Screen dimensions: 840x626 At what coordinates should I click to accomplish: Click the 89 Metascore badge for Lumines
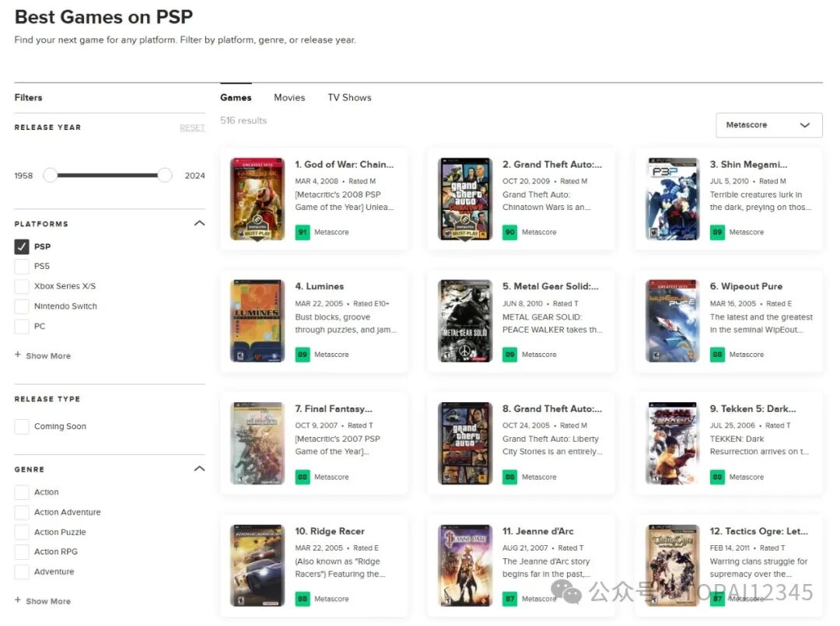point(303,355)
